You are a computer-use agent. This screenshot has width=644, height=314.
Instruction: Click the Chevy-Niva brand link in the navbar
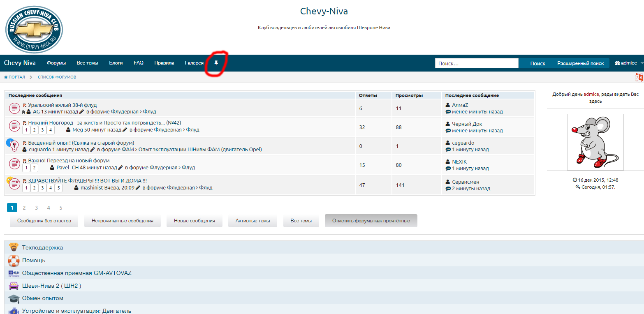[20, 63]
